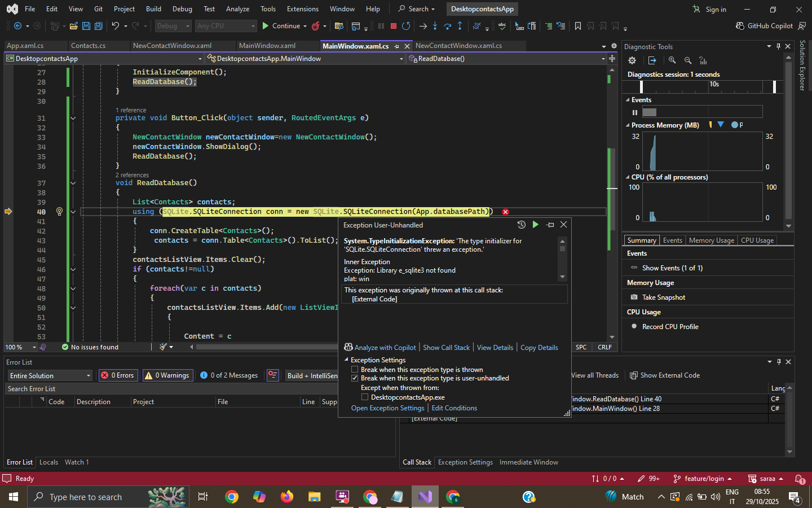Click 'Show Call Stack' in the exception popup
The image size is (812, 508).
coord(446,347)
